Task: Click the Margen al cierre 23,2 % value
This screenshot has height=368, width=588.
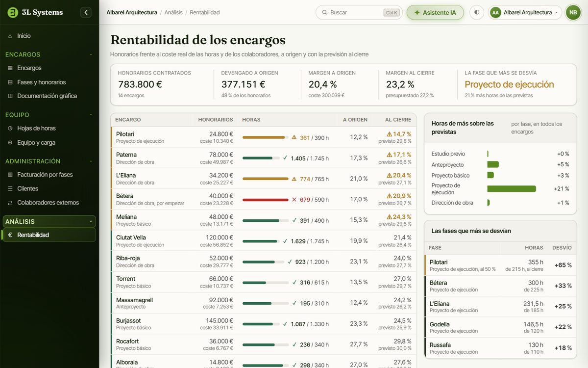Action: [x=400, y=84]
